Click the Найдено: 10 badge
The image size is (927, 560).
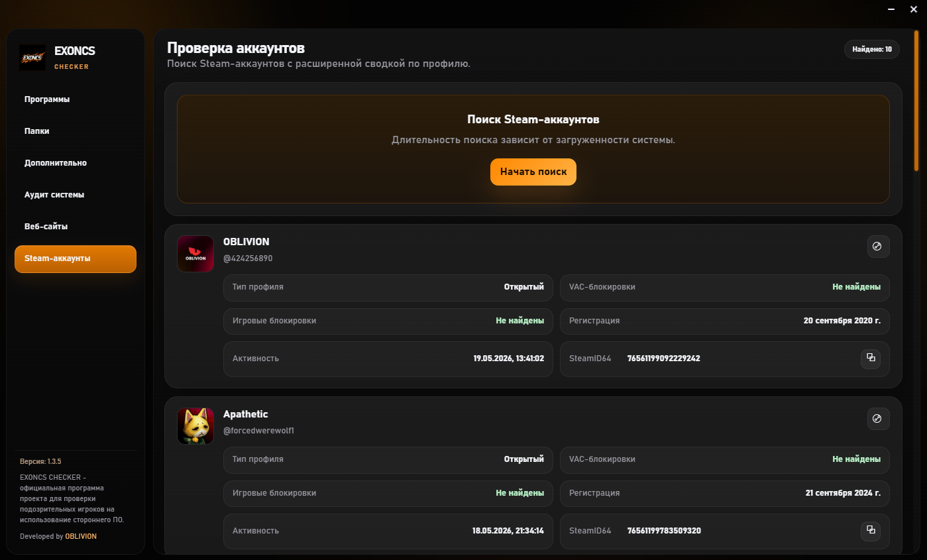click(872, 50)
